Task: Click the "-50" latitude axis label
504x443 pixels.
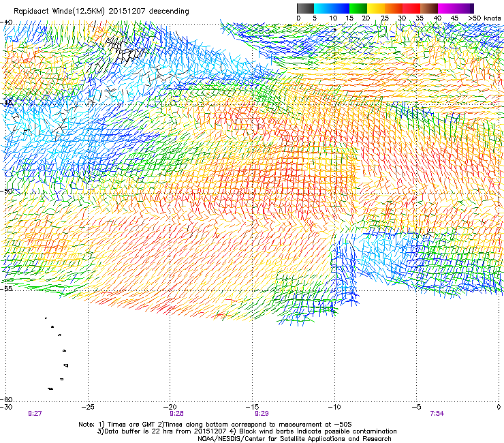Action: pos(7,191)
